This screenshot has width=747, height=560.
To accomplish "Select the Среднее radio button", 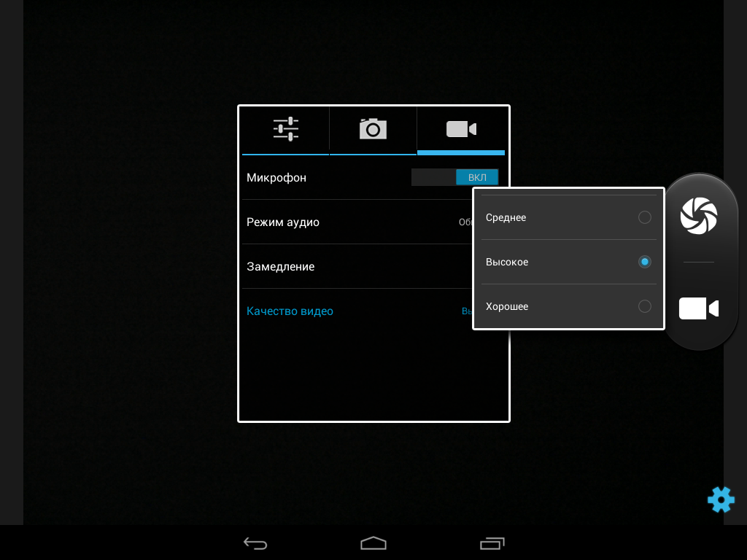I will [644, 217].
